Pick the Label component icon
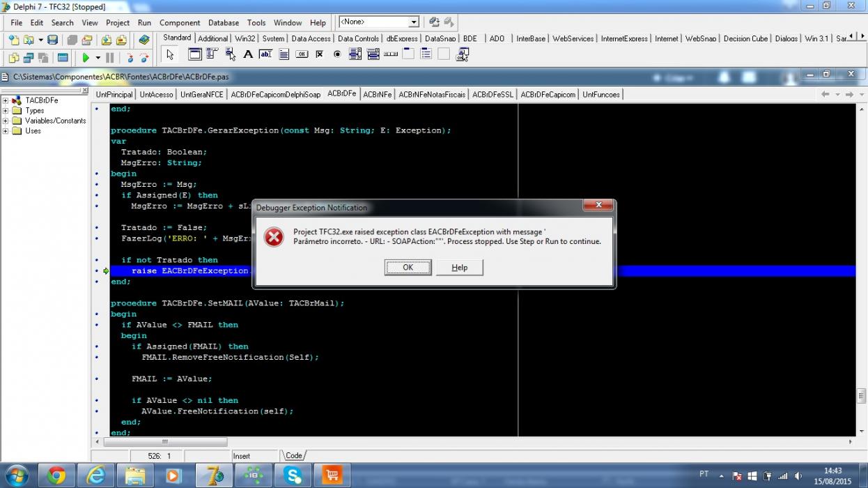Viewport: 868px width, 488px height. [248, 54]
